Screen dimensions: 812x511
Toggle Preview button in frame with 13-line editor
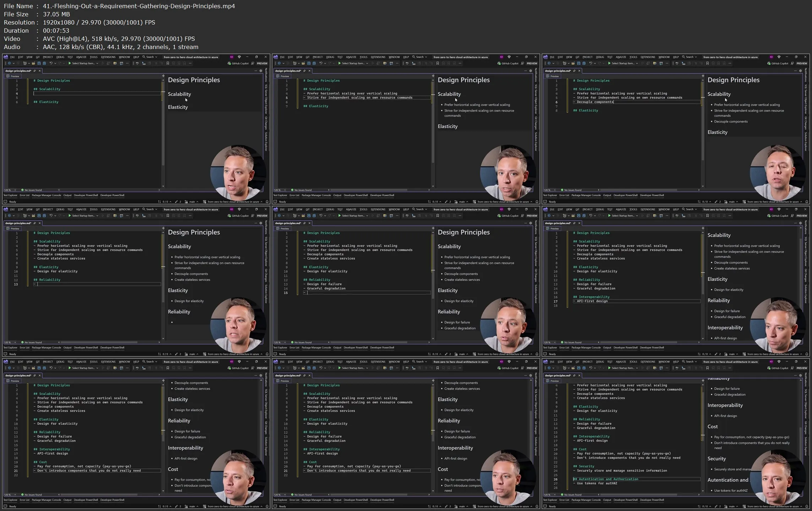click(13, 229)
